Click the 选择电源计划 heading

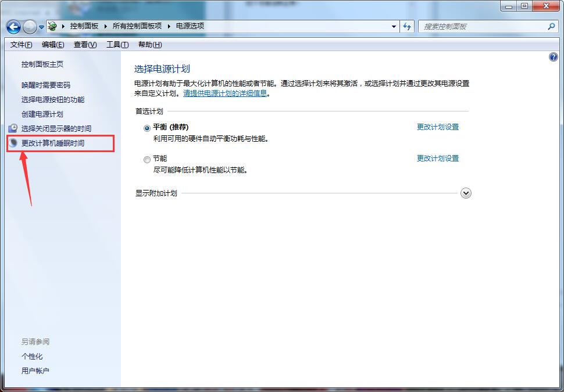click(x=162, y=69)
